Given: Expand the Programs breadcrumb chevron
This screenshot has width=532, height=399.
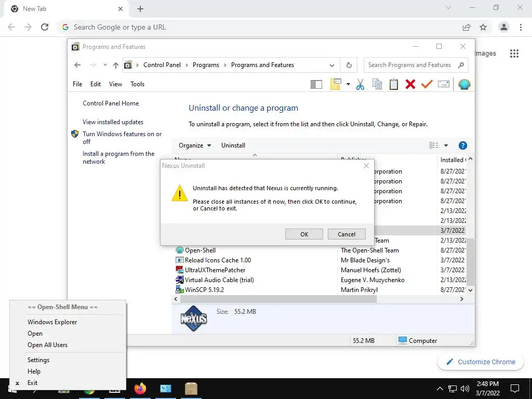Looking at the screenshot, I should click(x=225, y=65).
